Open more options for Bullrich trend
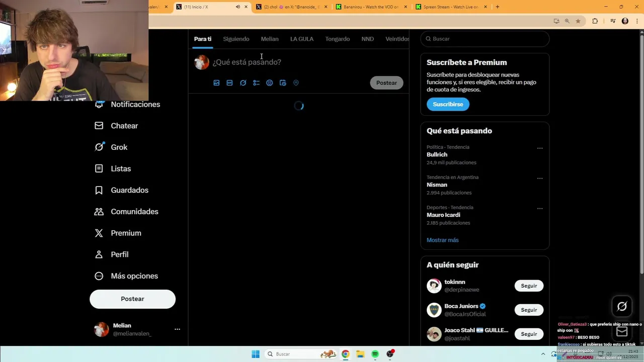This screenshot has height=362, width=644. 540,148
